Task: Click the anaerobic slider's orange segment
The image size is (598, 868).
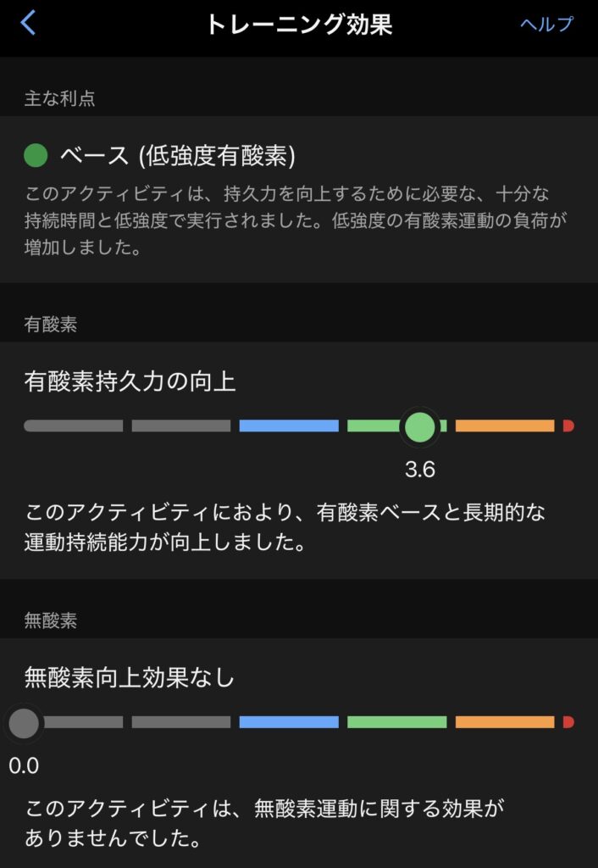Action: [x=505, y=722]
